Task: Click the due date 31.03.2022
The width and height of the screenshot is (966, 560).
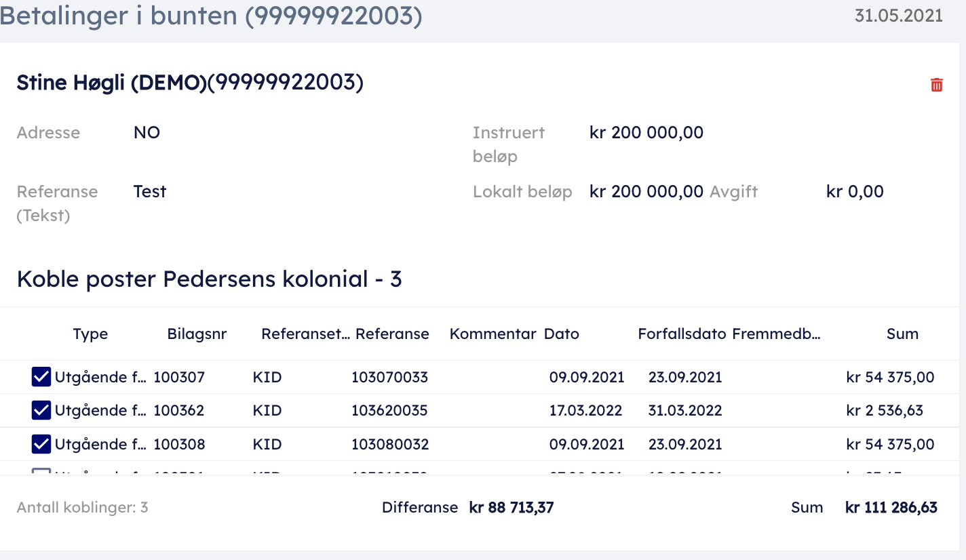Action: click(685, 410)
